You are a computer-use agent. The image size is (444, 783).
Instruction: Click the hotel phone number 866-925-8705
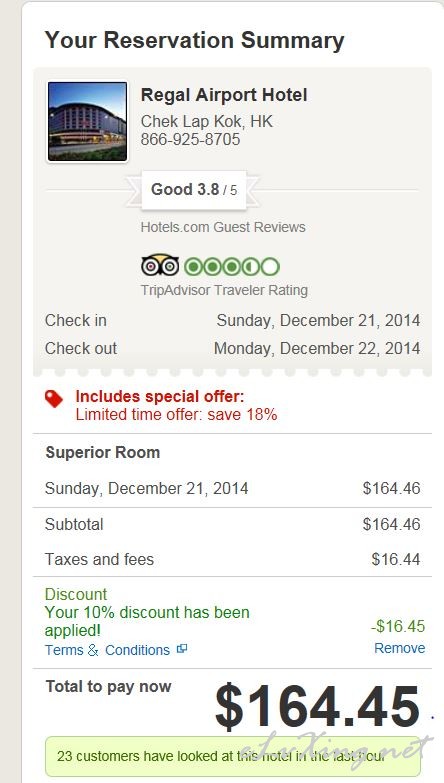190,139
